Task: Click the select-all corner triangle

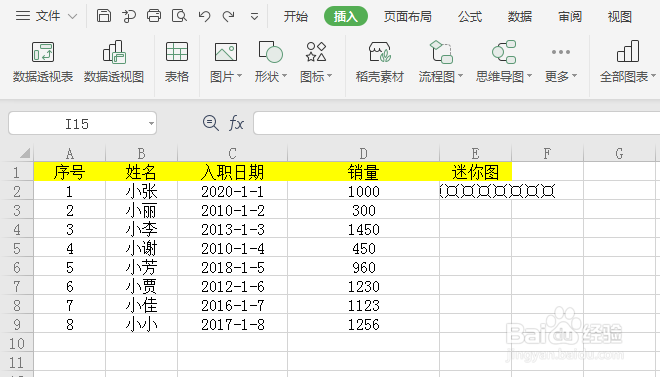Action: point(24,153)
